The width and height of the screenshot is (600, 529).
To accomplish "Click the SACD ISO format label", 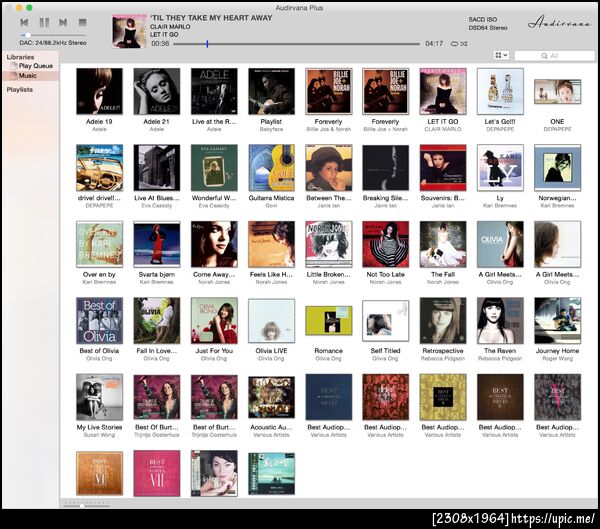I will tap(483, 19).
